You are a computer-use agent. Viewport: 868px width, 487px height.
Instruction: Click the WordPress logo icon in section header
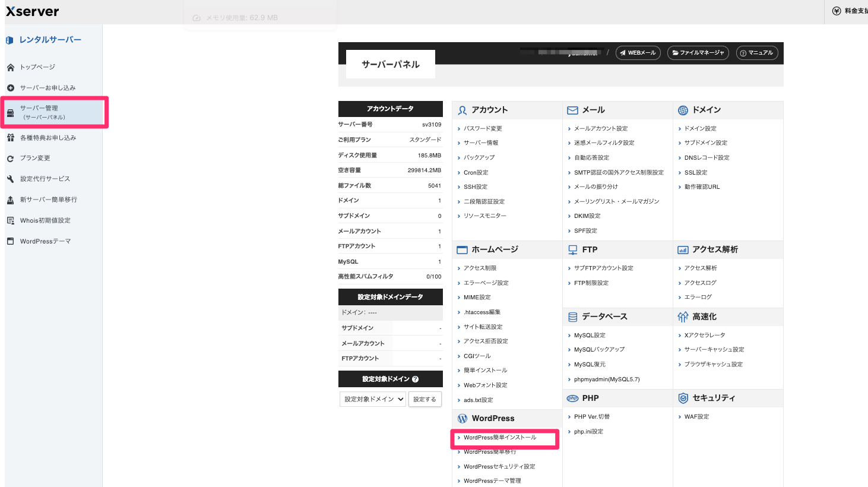(x=462, y=418)
